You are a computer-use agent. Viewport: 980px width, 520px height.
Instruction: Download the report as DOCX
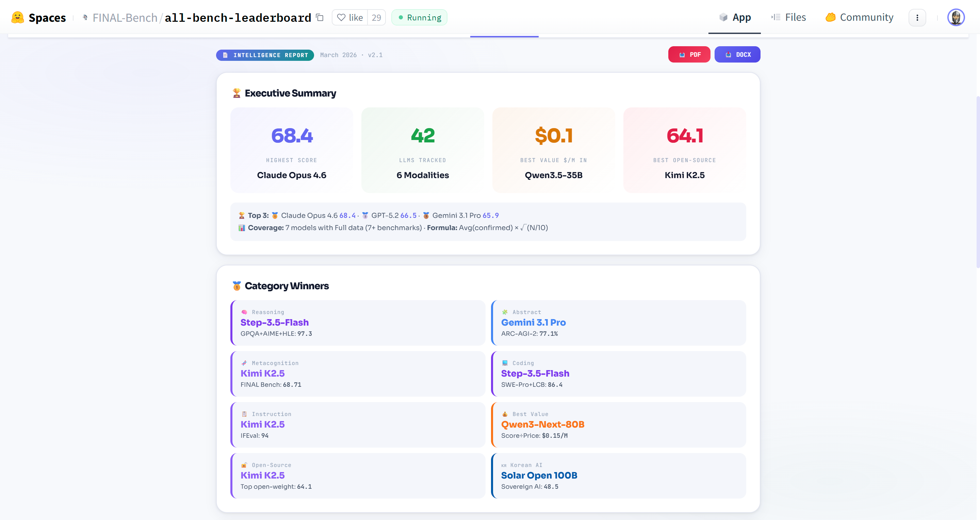pos(737,55)
